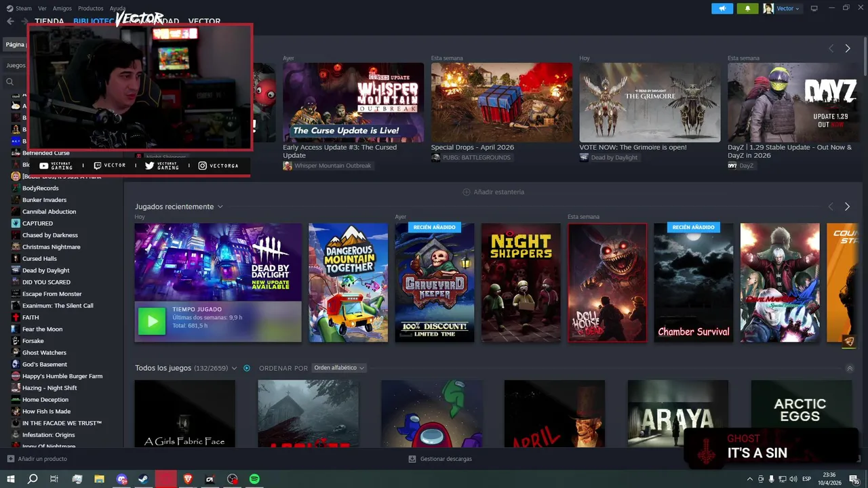Open the green notifications bell
The width and height of the screenshot is (868, 488).
(747, 8)
